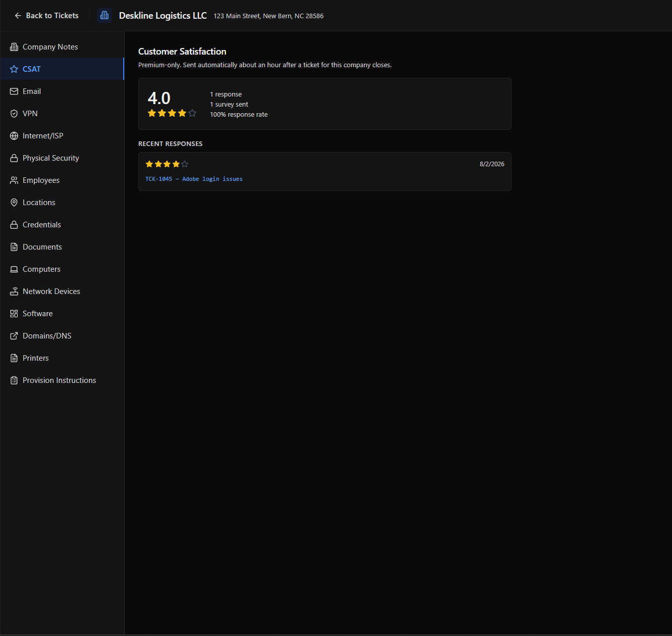This screenshot has width=672, height=636.
Task: Open the Credentials page
Action: pos(62,225)
